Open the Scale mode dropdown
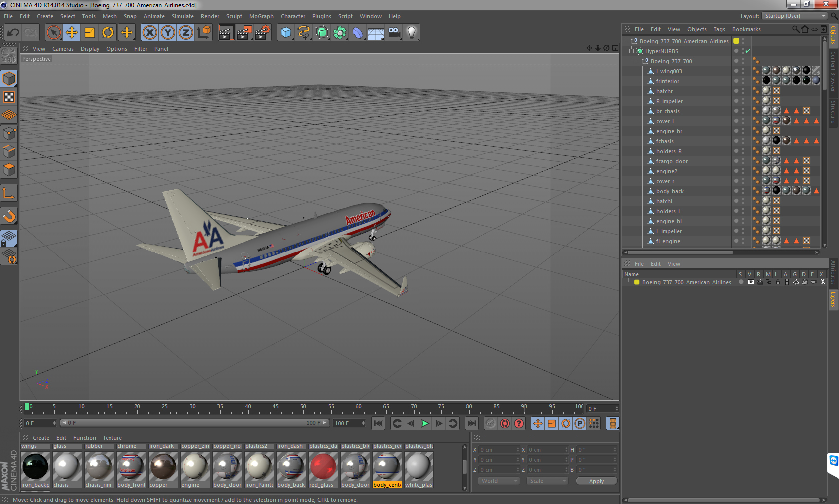 [547, 481]
